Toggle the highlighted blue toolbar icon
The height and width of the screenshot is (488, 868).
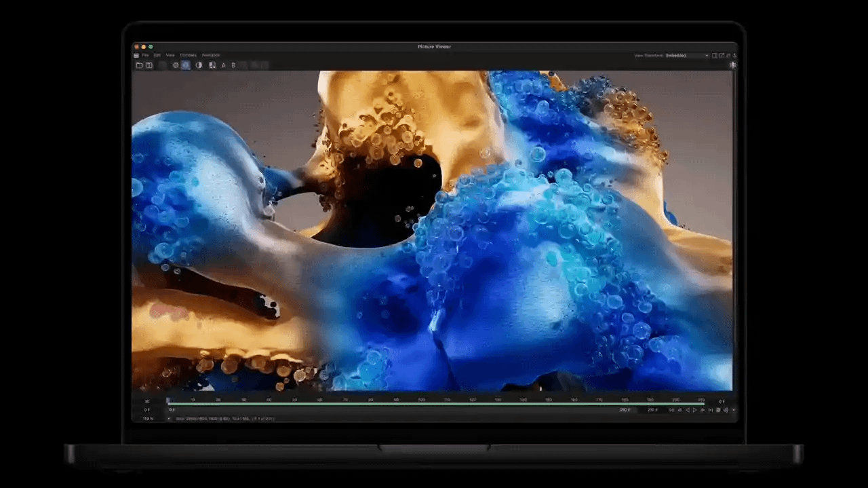[186, 65]
